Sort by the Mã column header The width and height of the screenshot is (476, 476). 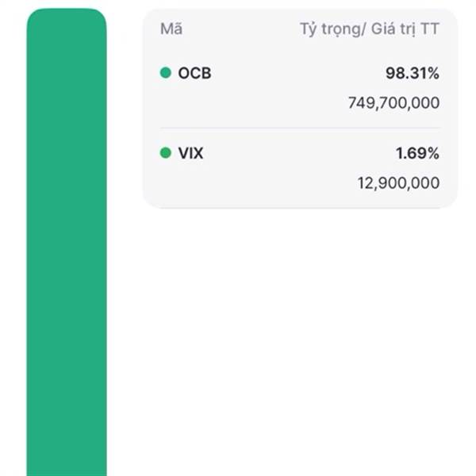pyautogui.click(x=171, y=29)
